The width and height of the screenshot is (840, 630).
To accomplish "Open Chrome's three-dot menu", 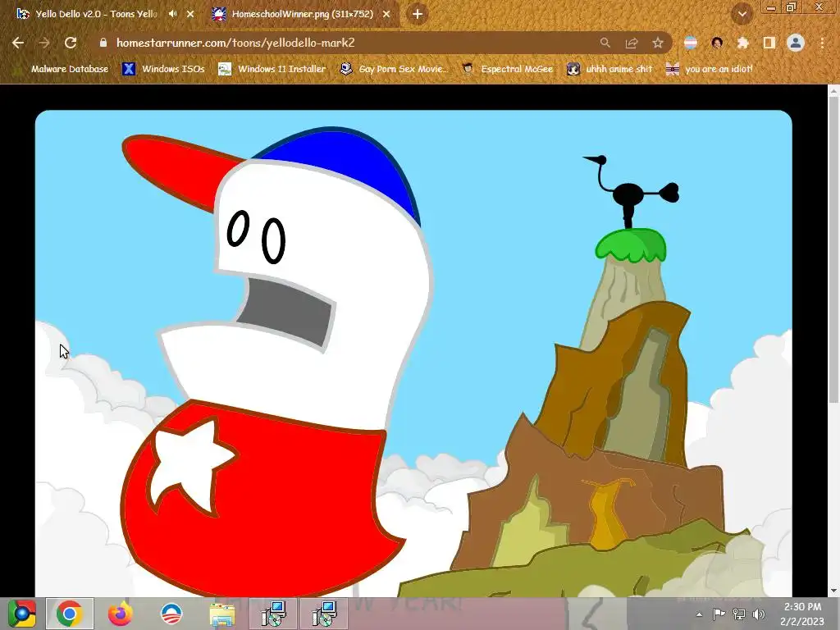I will 822,43.
